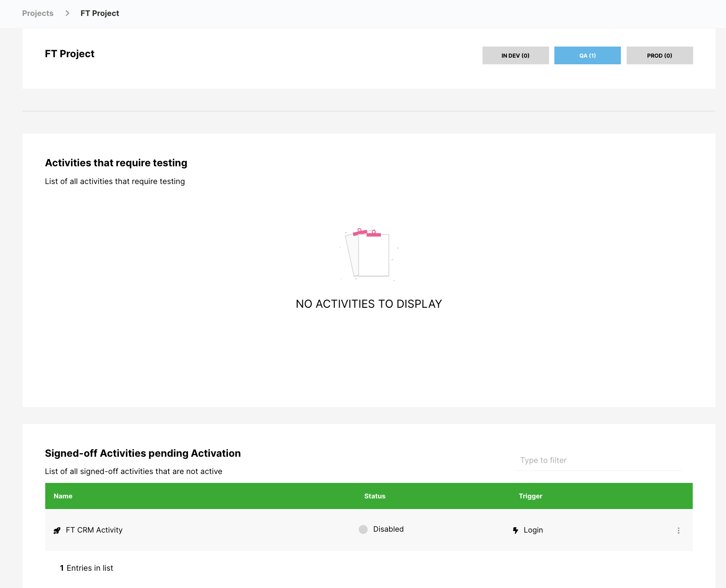The width and height of the screenshot is (726, 588).
Task: Click the Login trigger label
Action: (x=533, y=530)
